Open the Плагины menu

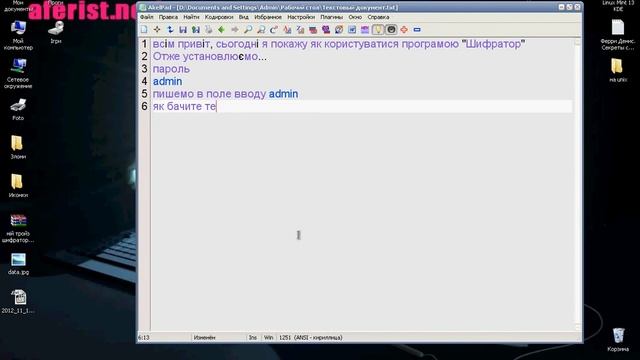(x=331, y=17)
